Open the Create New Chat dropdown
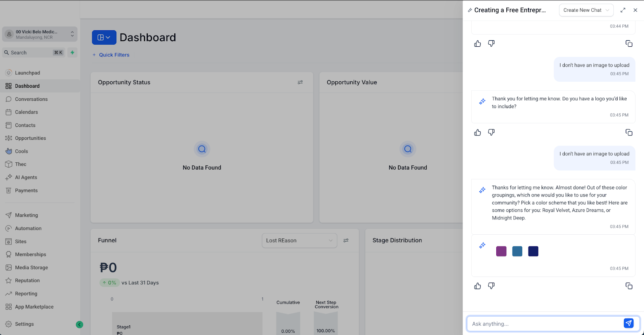 click(586, 10)
